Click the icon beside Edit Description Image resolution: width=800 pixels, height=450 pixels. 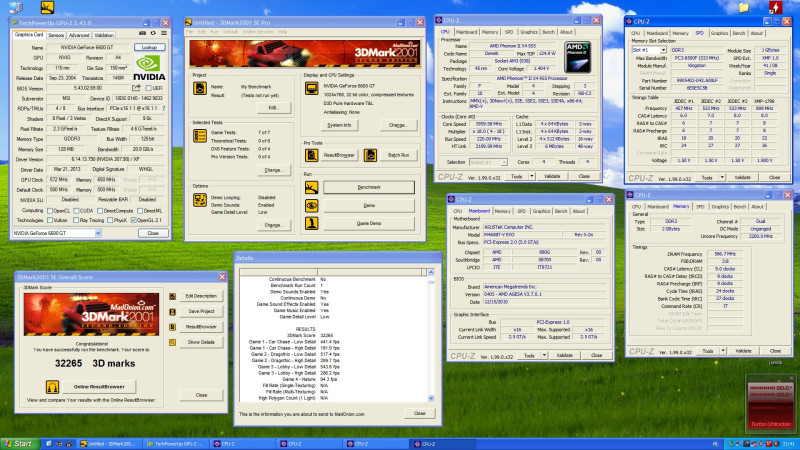click(x=172, y=296)
